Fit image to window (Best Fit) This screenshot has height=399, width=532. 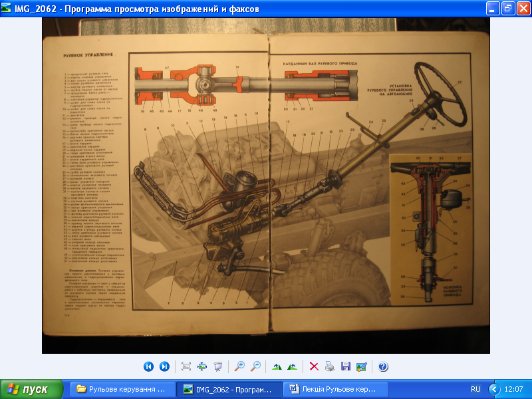tap(186, 366)
